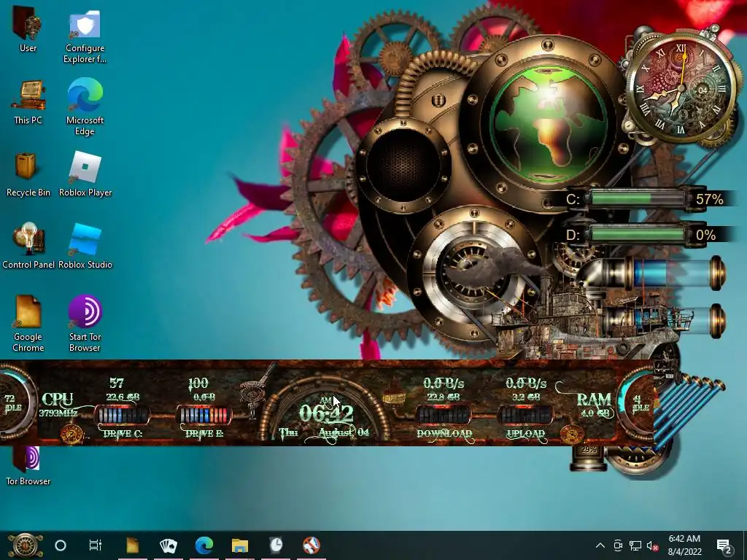The image size is (747, 560).
Task: Open File Explorer from the taskbar
Action: pos(239,545)
